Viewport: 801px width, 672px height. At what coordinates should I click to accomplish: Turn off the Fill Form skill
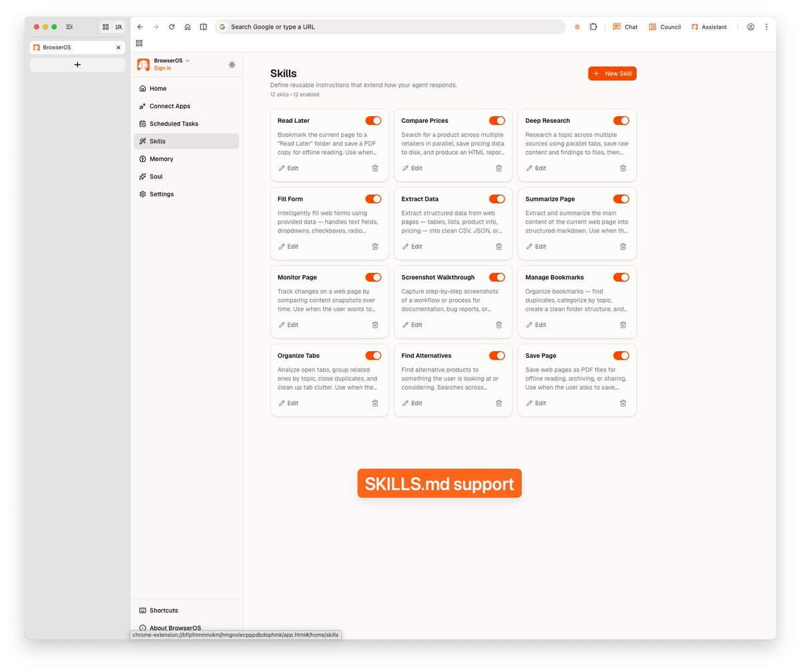373,199
